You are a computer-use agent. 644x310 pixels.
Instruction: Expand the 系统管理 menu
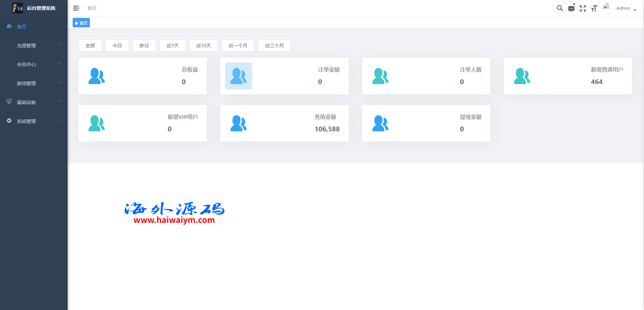tap(34, 121)
